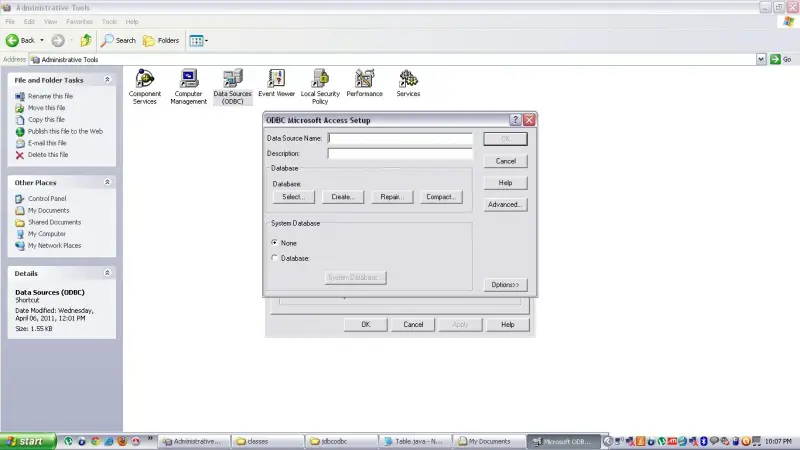This screenshot has width=800, height=450.
Task: Click the Search toolbar button
Action: click(x=118, y=40)
